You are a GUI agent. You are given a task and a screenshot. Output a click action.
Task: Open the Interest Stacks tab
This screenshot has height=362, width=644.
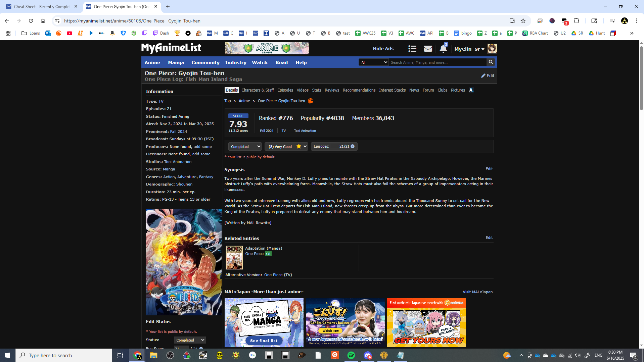393,90
